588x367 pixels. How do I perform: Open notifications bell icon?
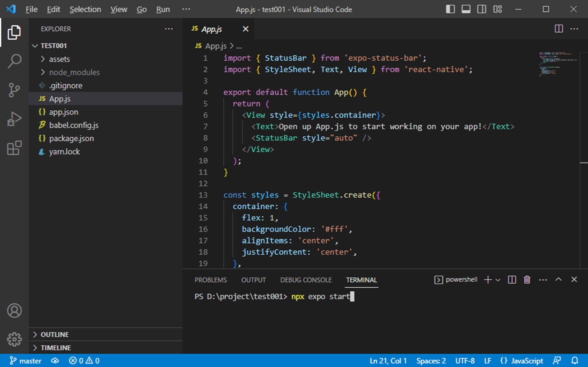pos(575,361)
